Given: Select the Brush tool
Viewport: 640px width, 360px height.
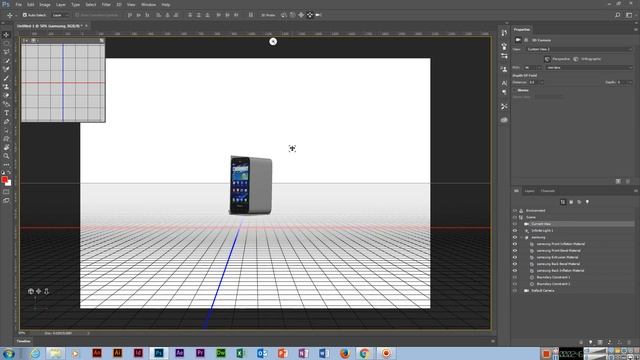Looking at the screenshot, I should pyautogui.click(x=6, y=78).
